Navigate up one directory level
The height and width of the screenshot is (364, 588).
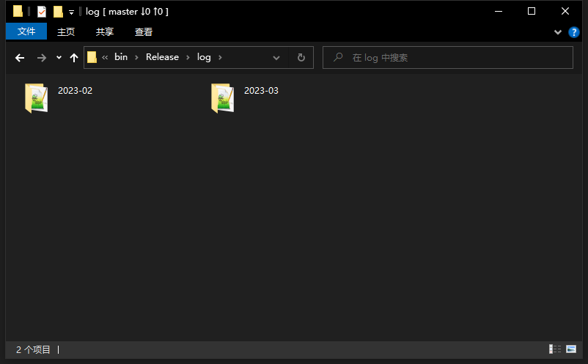click(73, 58)
